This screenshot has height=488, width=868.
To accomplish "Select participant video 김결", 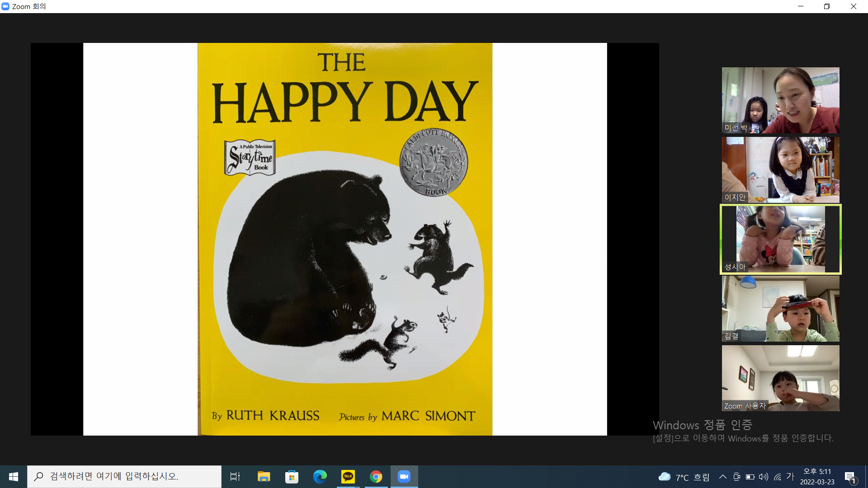I will [x=780, y=309].
